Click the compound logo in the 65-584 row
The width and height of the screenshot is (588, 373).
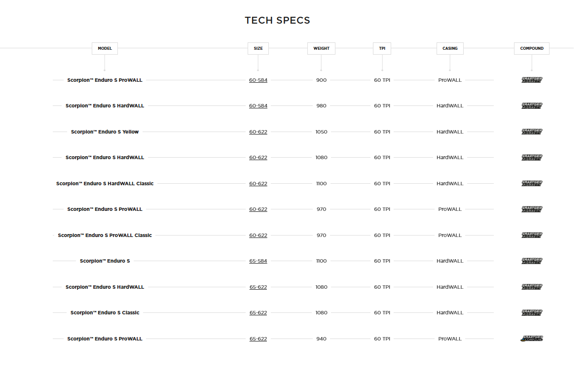click(532, 261)
